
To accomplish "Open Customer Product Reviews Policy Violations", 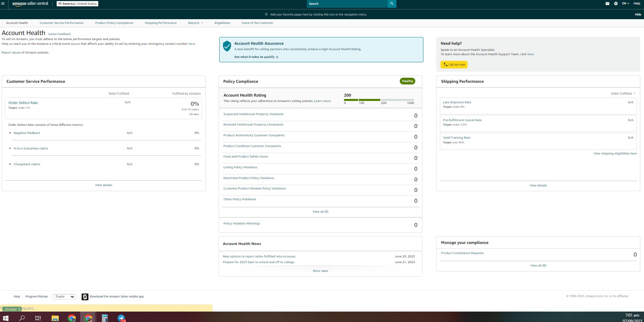I will pos(255,188).
